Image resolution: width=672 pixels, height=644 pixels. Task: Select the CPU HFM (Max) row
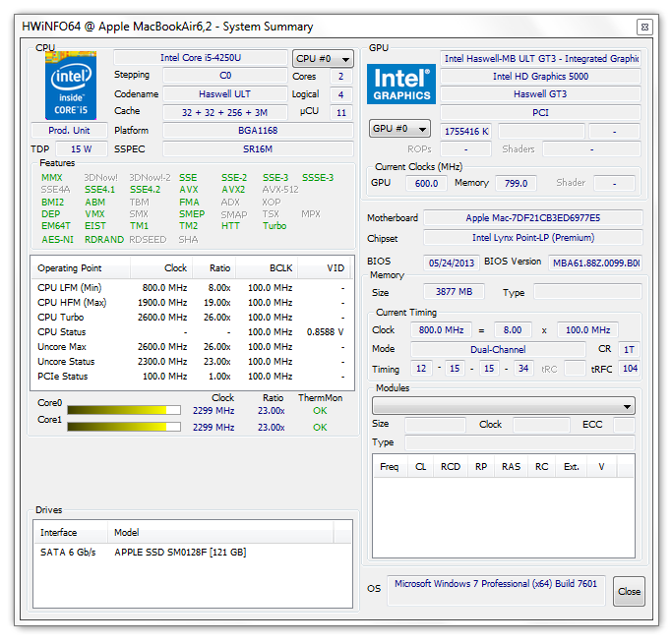click(x=192, y=303)
